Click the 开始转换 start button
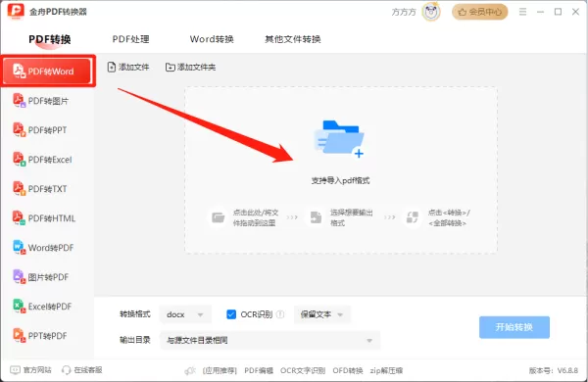Screen dimensions: 588x382 point(514,327)
